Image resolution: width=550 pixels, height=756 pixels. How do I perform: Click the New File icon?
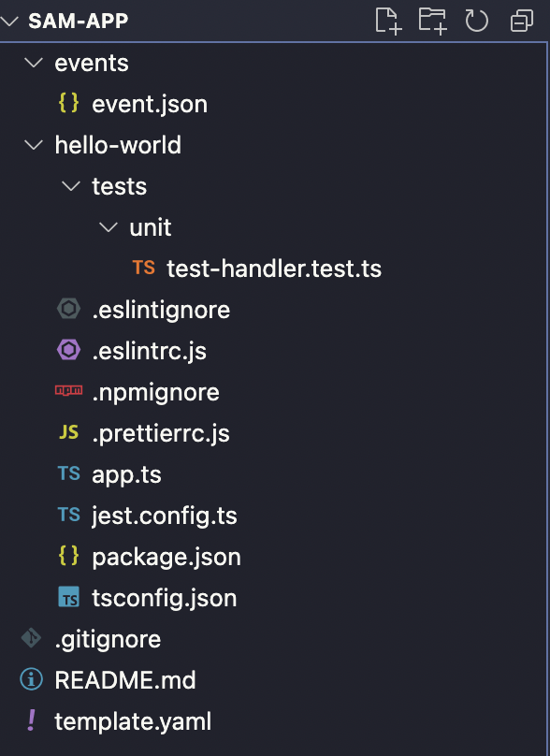point(388,22)
